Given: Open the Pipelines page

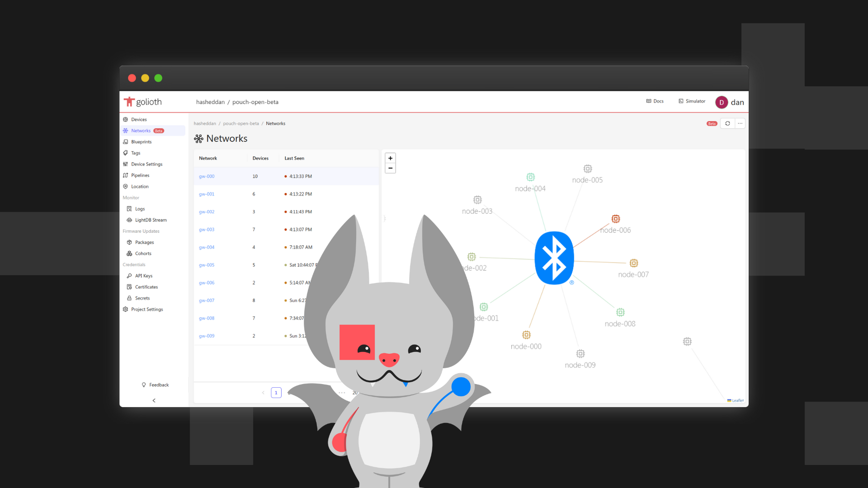Looking at the screenshot, I should tap(140, 175).
